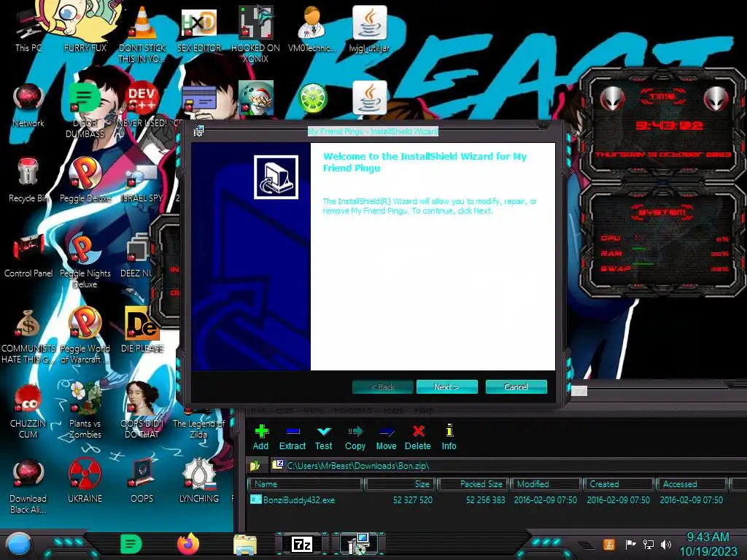Image resolution: width=747 pixels, height=560 pixels.
Task: Click the volume speaker tray icon
Action: coord(666,544)
